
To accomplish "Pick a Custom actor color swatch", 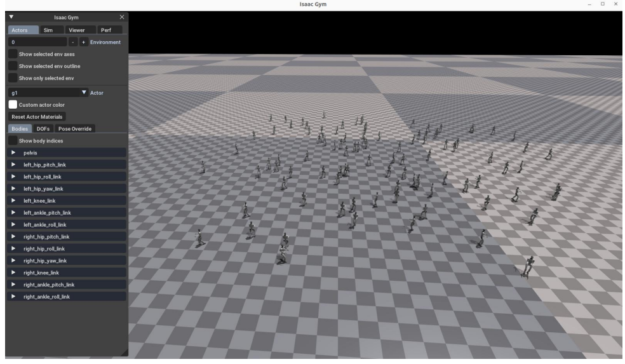I will point(13,104).
